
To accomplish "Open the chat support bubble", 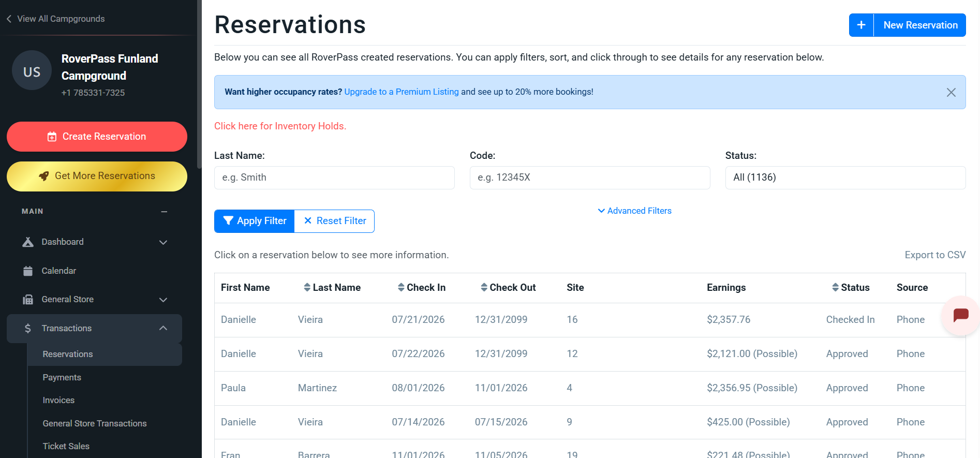I will pos(961,315).
